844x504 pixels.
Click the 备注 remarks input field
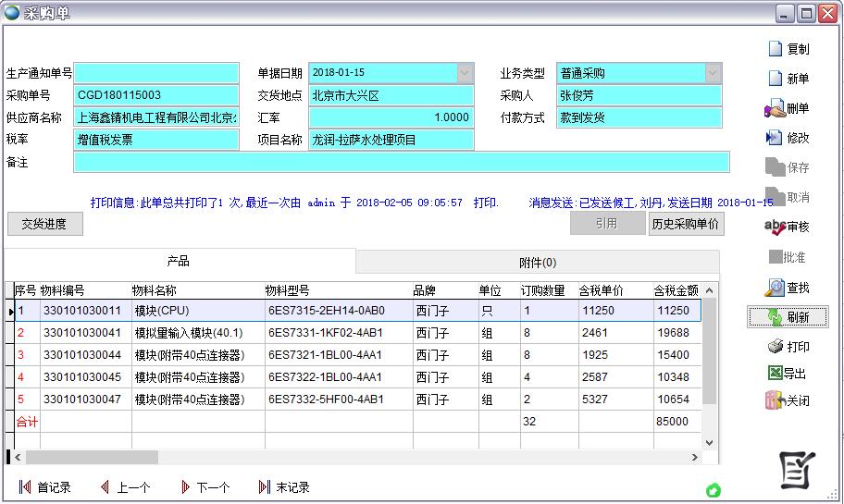401,162
